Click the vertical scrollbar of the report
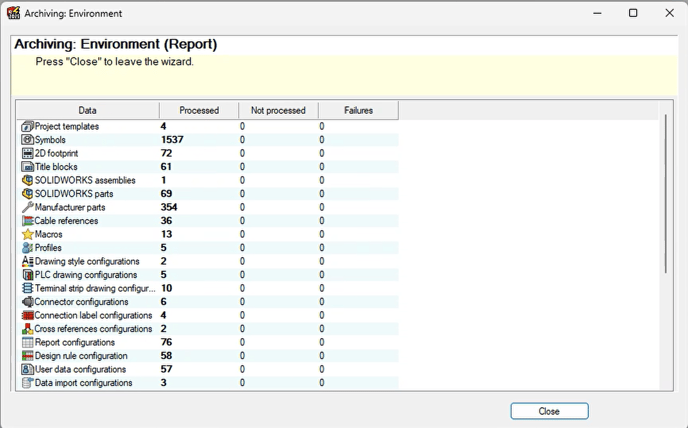 666,193
